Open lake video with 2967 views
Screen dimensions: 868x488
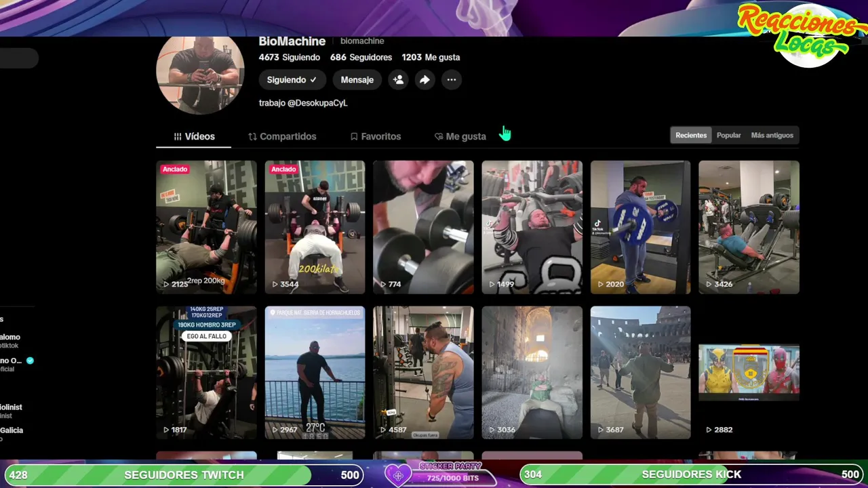[x=315, y=373]
